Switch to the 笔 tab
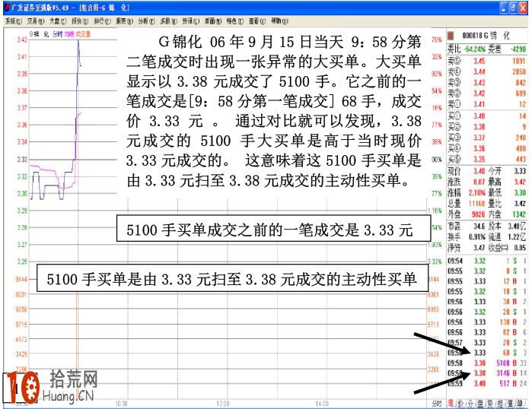 pyautogui.click(x=451, y=403)
